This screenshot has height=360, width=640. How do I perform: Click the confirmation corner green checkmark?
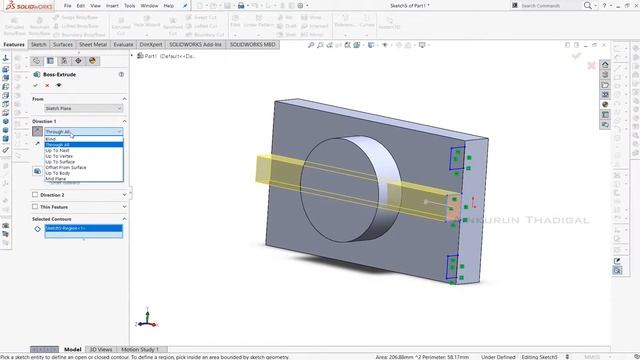576,56
